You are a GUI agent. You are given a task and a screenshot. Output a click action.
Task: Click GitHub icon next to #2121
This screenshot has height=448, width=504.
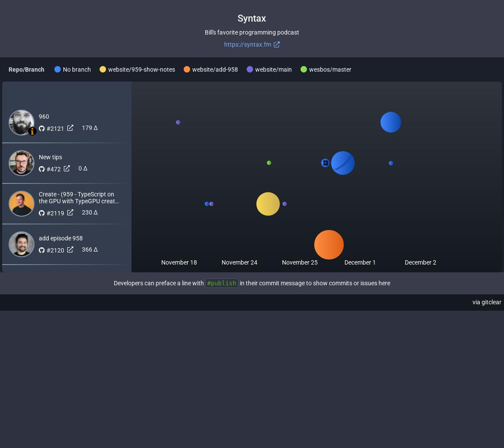(x=42, y=129)
